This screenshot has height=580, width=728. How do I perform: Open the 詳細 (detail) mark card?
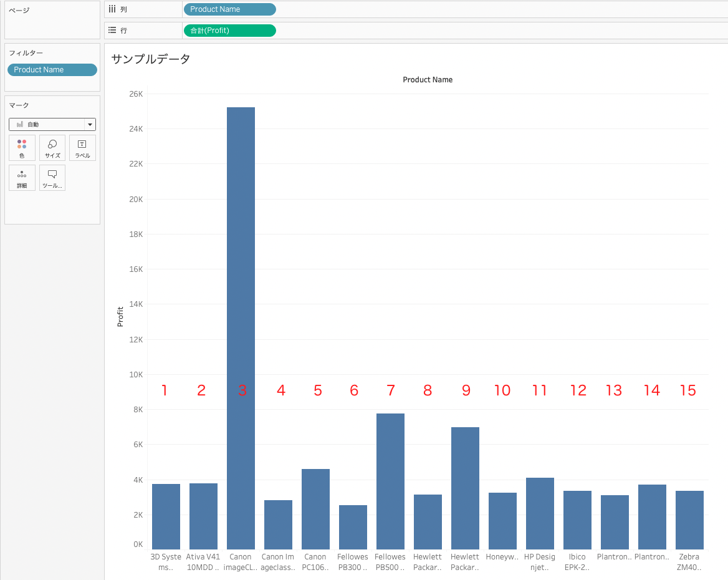(x=22, y=178)
